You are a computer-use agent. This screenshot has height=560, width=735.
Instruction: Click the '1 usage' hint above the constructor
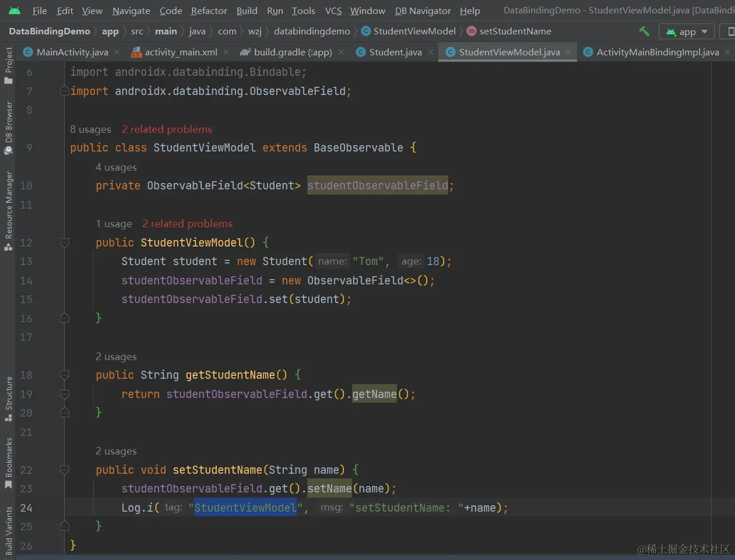tap(114, 224)
